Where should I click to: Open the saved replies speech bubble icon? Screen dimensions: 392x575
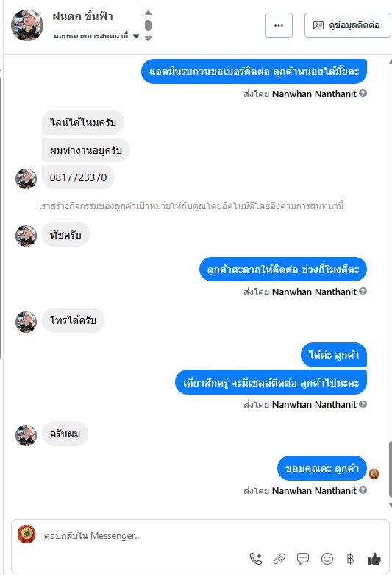pyautogui.click(x=303, y=559)
